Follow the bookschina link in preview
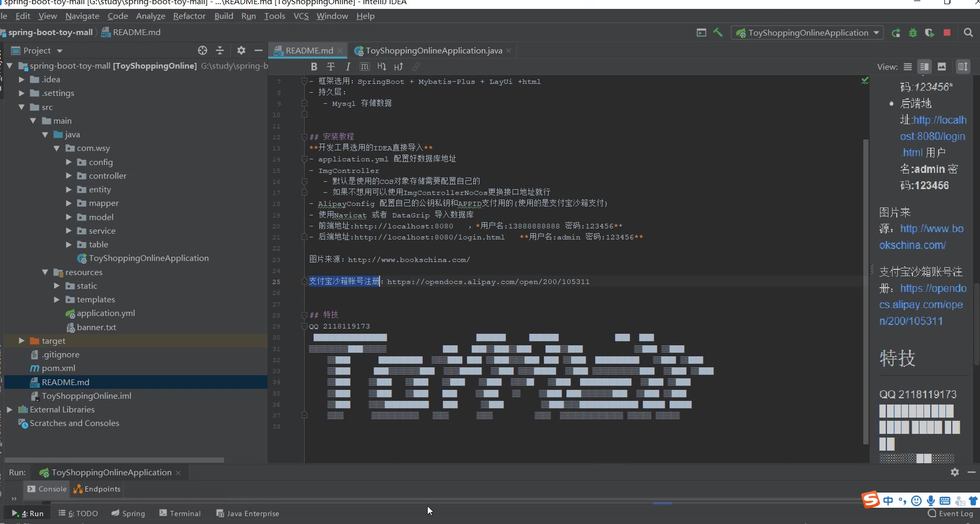Viewport: 980px width, 524px height. [x=921, y=237]
